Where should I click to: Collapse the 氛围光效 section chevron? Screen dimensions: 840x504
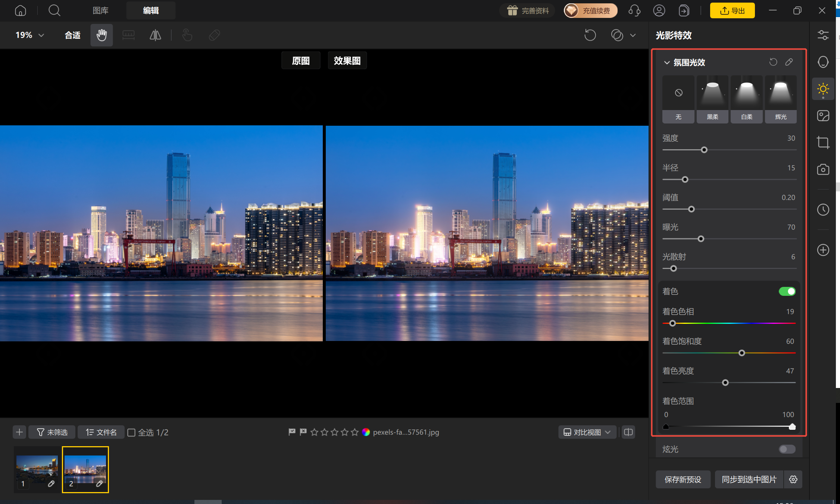[x=667, y=62]
